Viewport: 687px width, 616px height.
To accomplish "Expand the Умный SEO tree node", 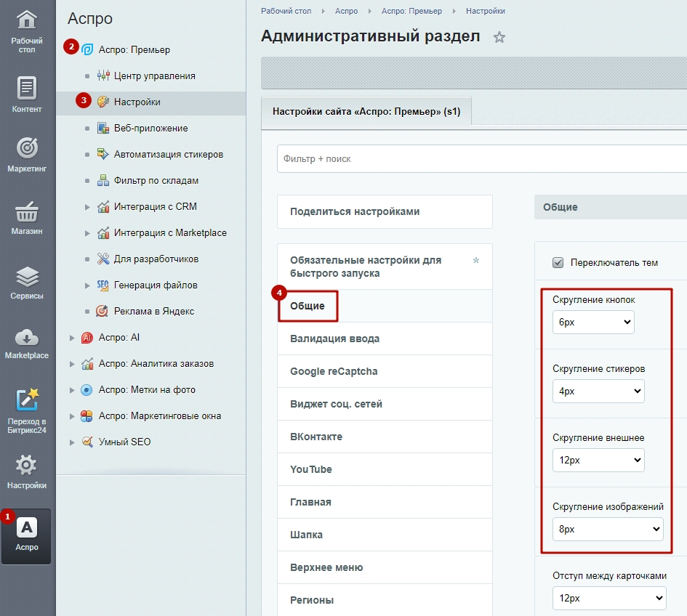I will 72,442.
